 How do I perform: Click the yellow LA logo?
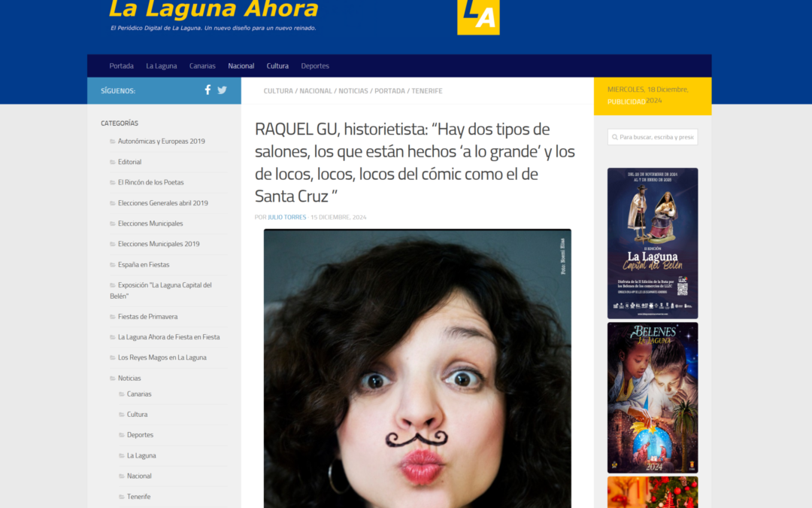tap(478, 17)
